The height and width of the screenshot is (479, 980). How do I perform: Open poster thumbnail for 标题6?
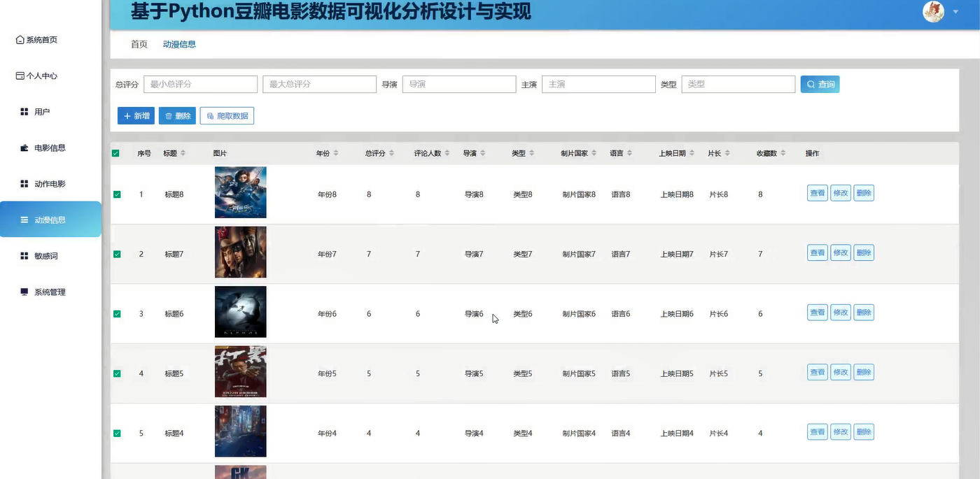[241, 312]
